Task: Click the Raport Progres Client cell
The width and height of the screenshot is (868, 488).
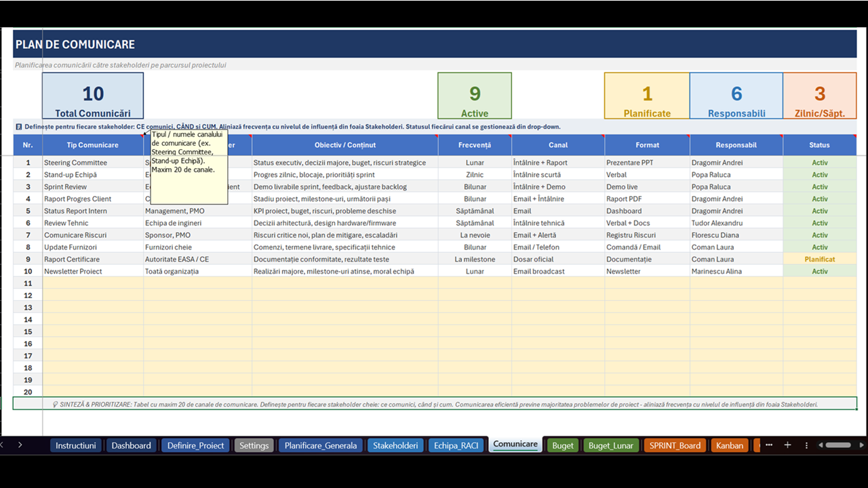Action: click(93, 199)
